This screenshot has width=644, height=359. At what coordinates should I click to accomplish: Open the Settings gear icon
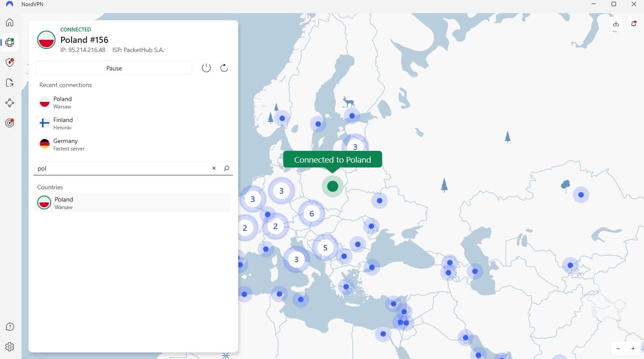[x=10, y=347]
